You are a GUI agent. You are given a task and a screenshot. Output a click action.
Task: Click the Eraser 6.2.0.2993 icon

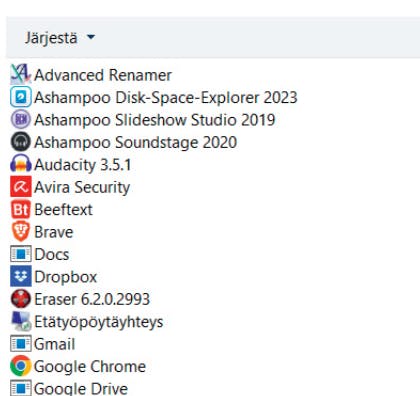[x=21, y=298]
